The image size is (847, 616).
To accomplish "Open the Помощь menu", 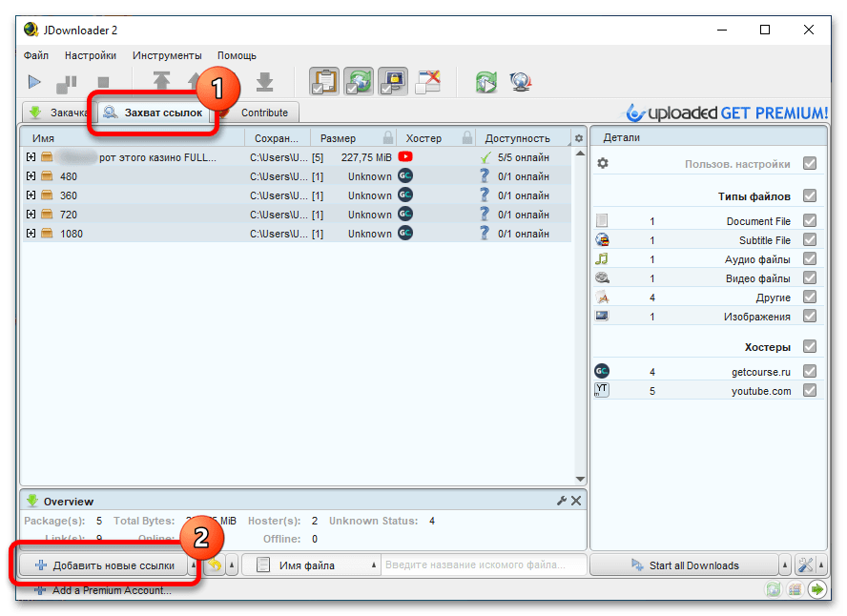I will pos(237,55).
